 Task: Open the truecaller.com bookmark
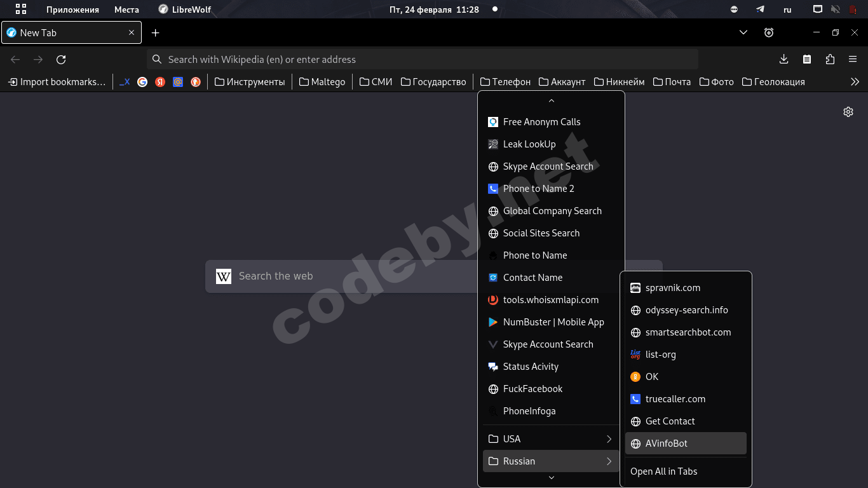[686, 399]
